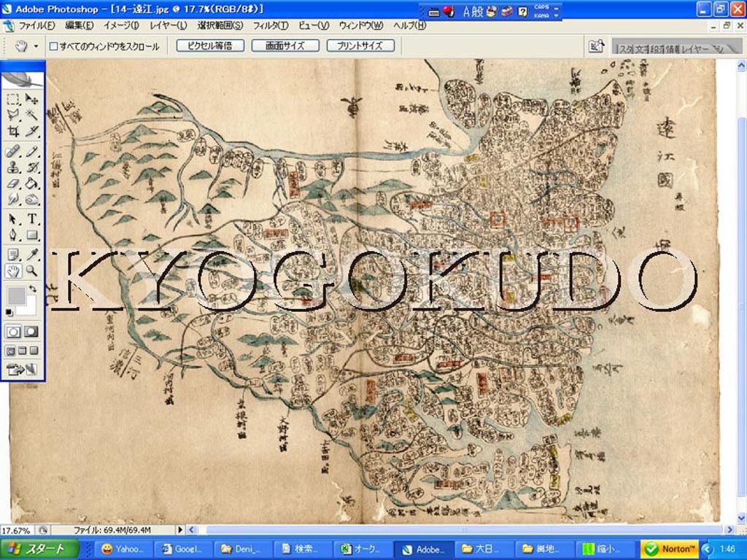Open the フィルタ(T) menu
747x560 pixels.
click(x=270, y=26)
